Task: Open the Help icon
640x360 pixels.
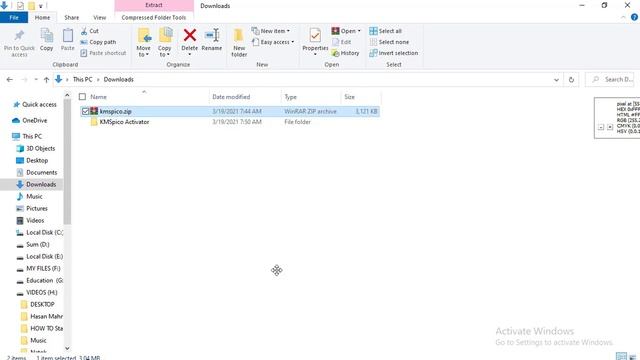Action: [634, 17]
